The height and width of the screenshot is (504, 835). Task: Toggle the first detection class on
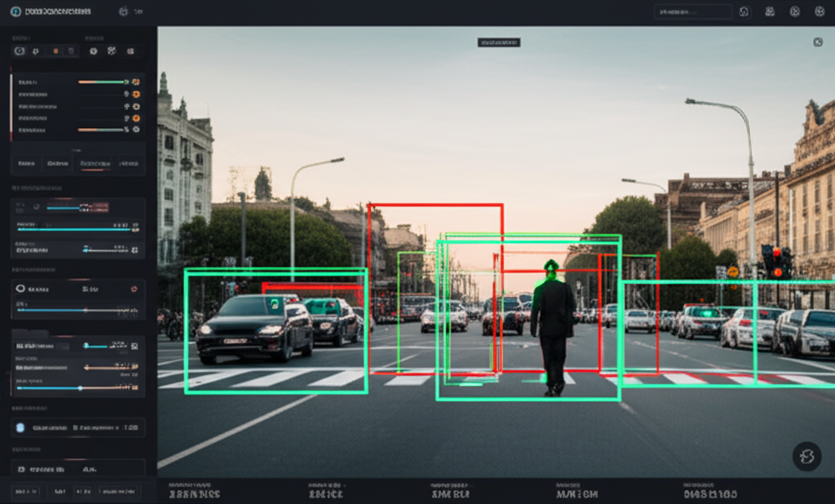pyautogui.click(x=136, y=82)
